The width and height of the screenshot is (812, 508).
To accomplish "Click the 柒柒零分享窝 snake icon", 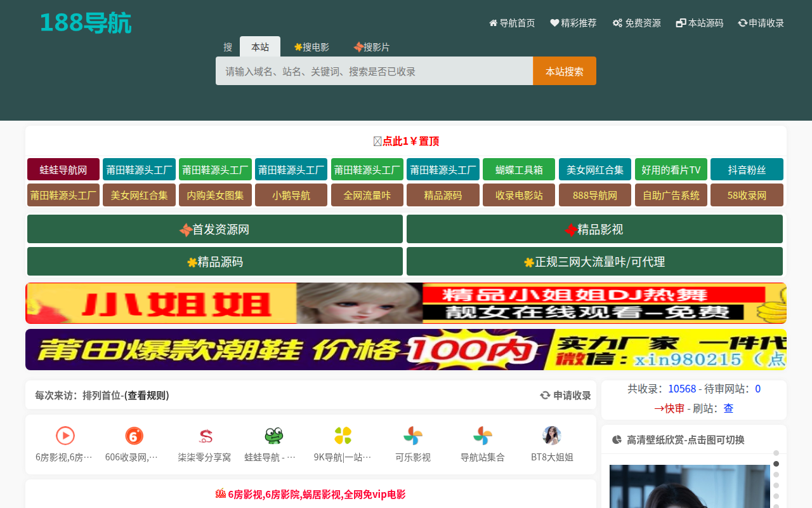I will [204, 436].
